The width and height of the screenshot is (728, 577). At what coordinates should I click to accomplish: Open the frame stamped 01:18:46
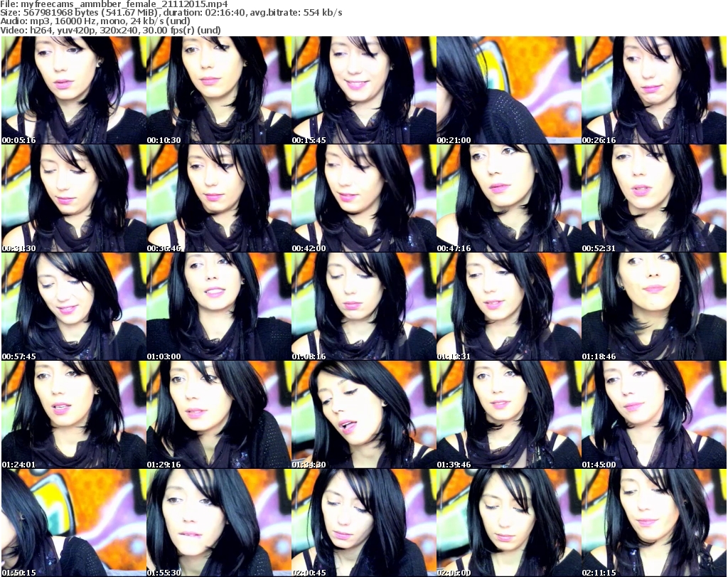tap(654, 307)
